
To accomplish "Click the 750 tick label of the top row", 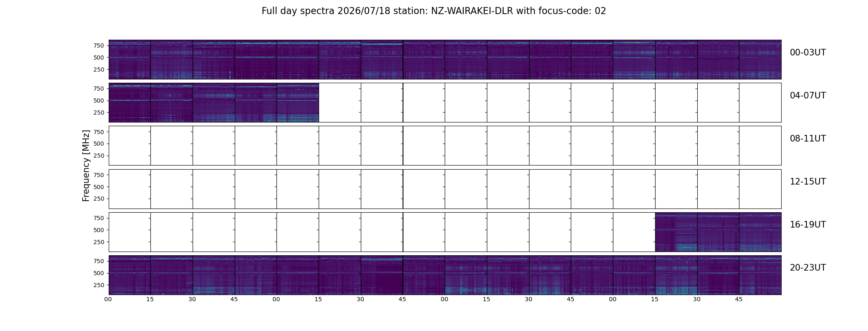I will [98, 46].
